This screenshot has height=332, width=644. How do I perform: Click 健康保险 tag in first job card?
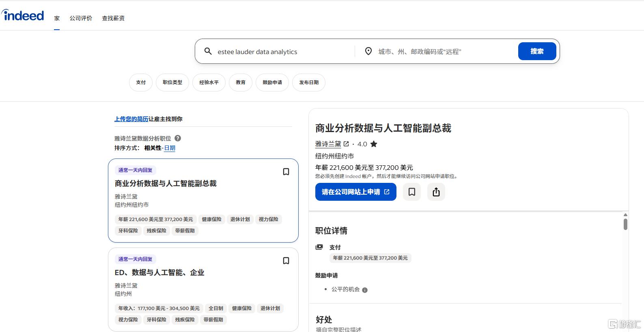212,219
